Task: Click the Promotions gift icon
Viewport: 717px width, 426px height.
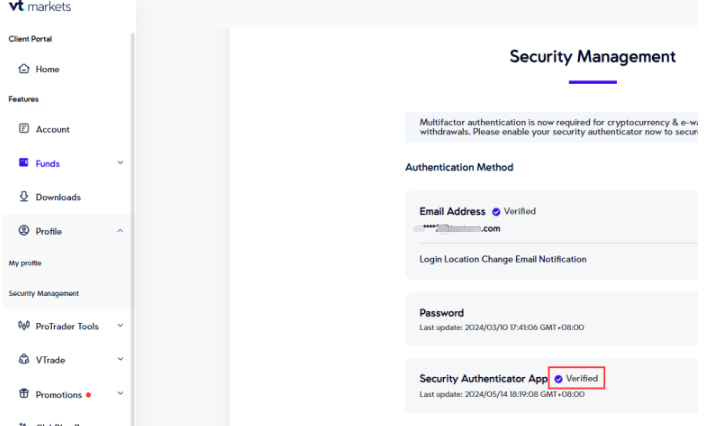Action: pyautogui.click(x=24, y=394)
